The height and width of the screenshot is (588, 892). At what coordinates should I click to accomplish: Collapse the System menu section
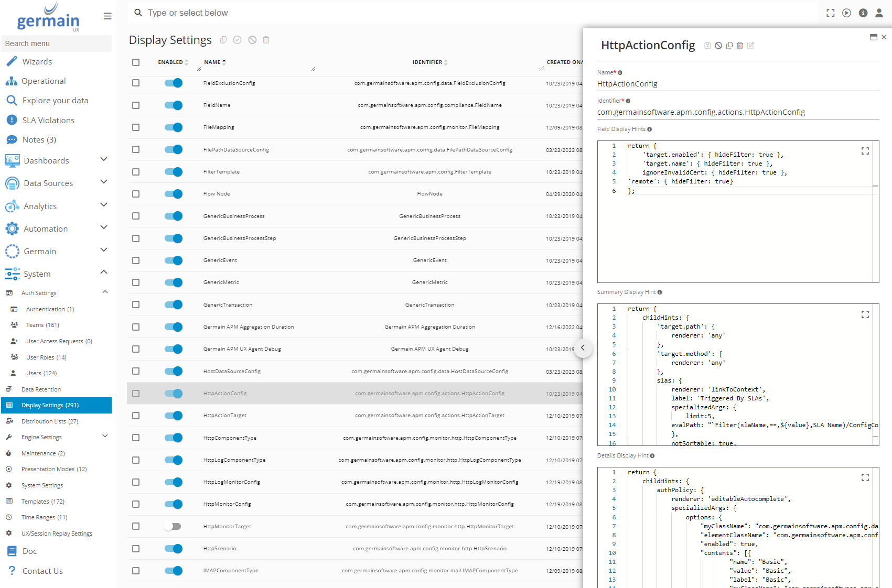point(104,273)
